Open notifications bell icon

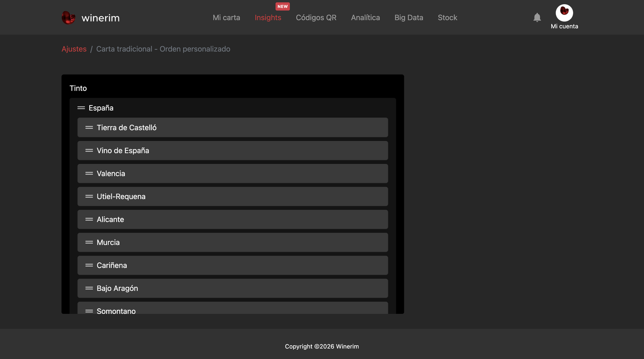coord(537,18)
